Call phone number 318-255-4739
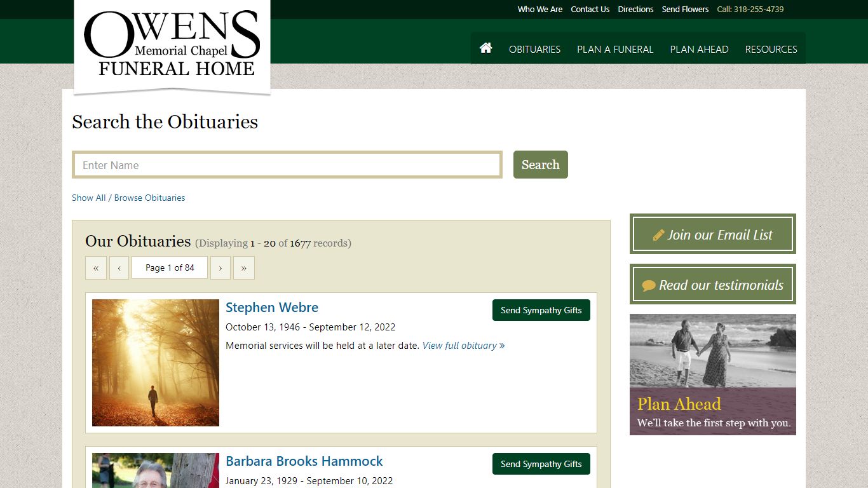The image size is (868, 488). (750, 9)
